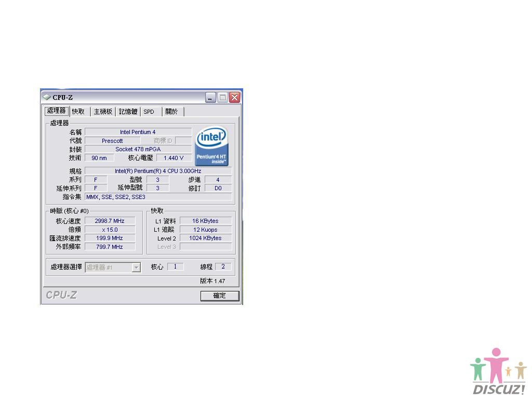Screen dimensions: 532x399
Task: Select the 處理器 tab
Action: pos(56,111)
